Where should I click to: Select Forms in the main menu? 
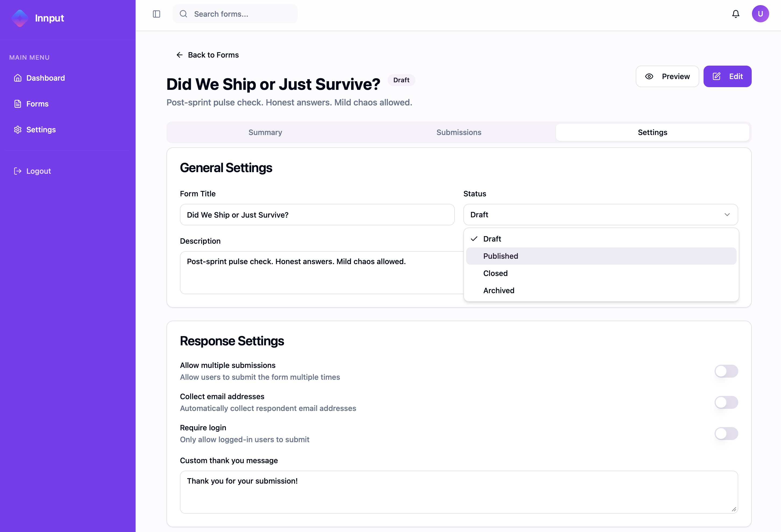click(x=37, y=104)
